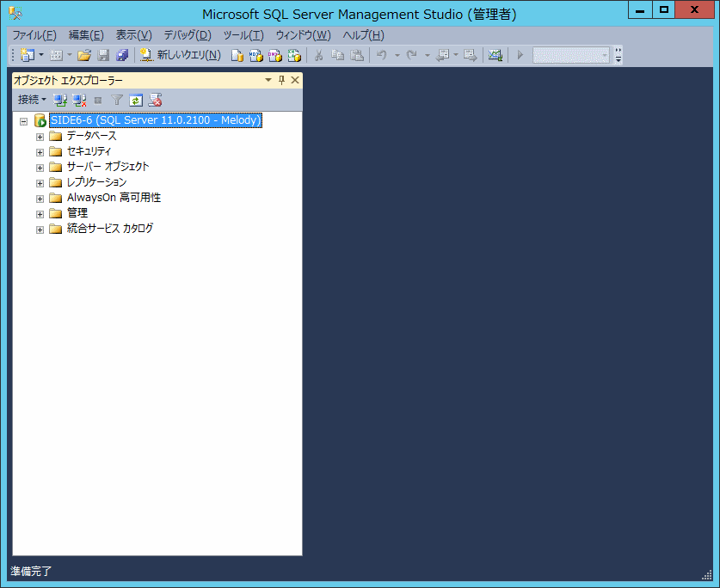This screenshot has height=588, width=720.
Task: Open the disabled combo box in toolbar
Action: coord(571,55)
